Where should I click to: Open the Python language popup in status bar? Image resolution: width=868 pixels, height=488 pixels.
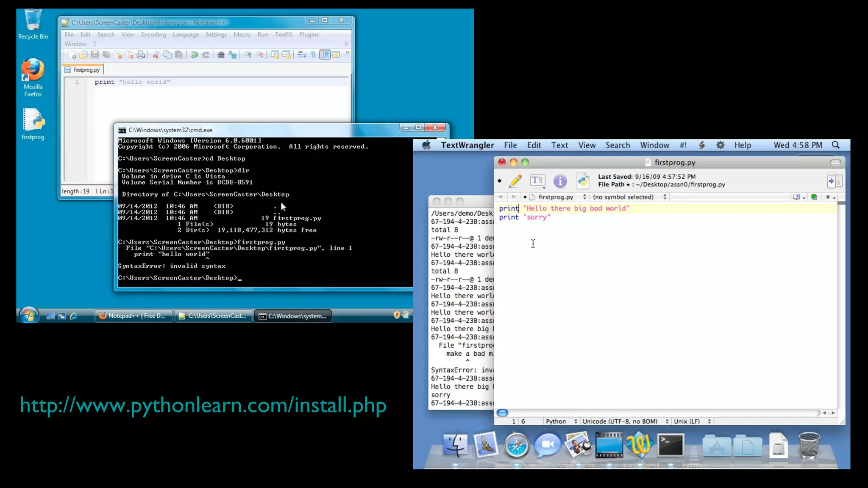click(561, 421)
